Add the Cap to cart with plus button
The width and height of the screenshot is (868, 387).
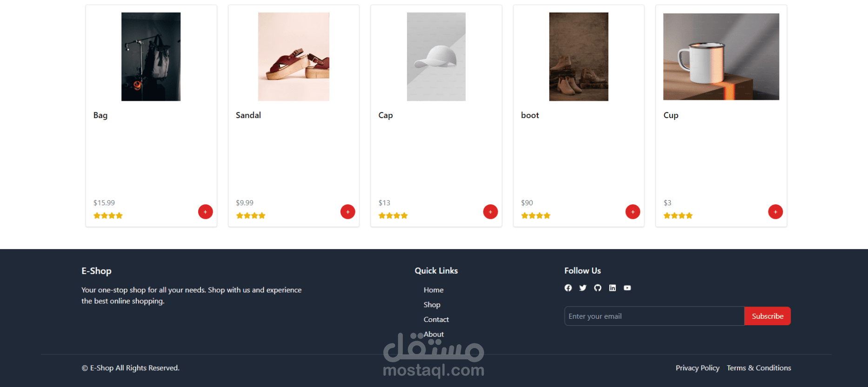point(490,212)
